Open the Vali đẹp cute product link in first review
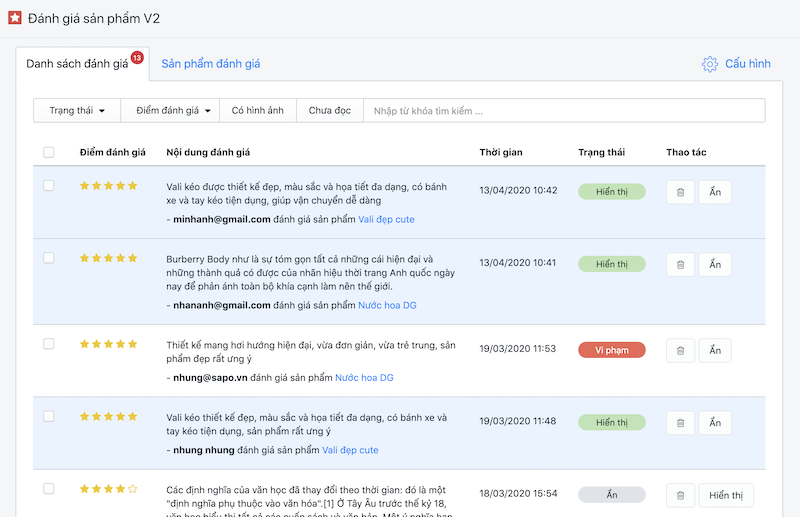 386,219
